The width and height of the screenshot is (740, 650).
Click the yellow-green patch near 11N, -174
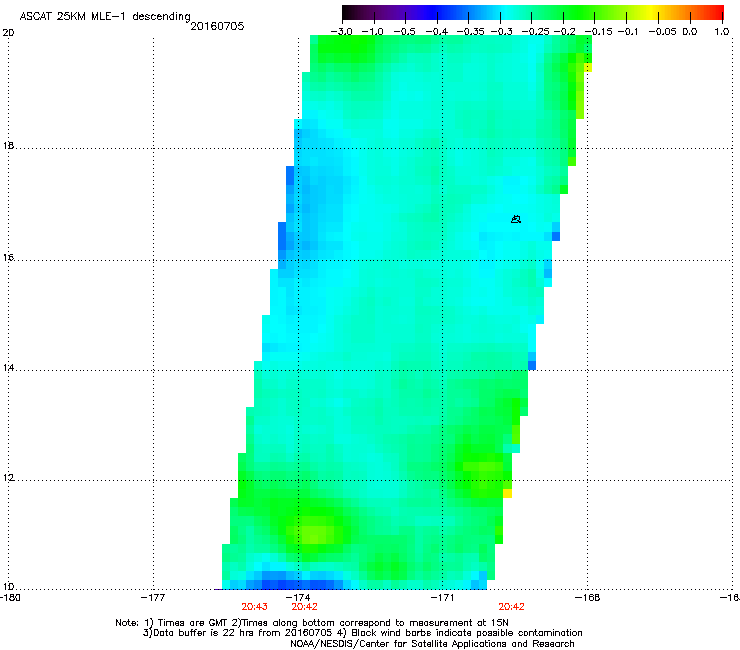(314, 534)
